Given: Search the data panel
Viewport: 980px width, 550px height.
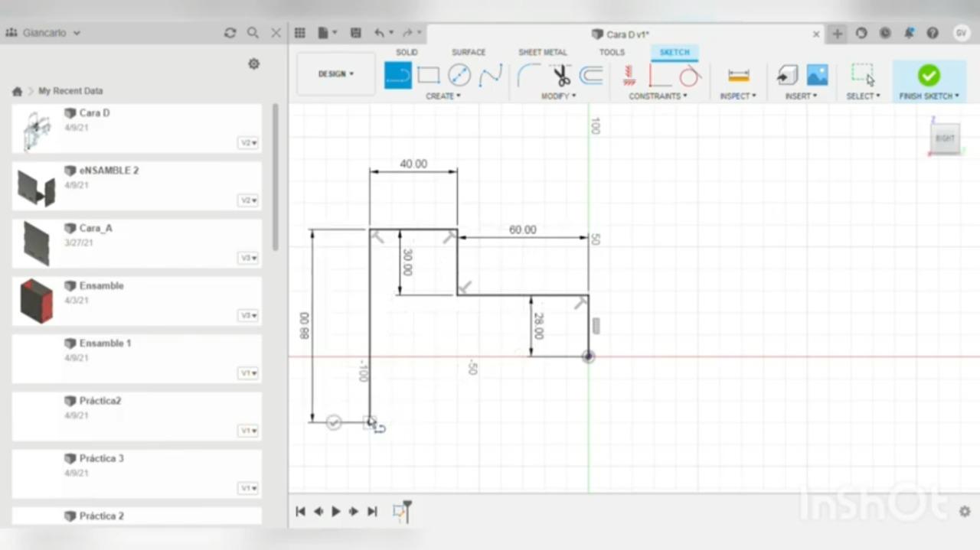Looking at the screenshot, I should point(253,33).
